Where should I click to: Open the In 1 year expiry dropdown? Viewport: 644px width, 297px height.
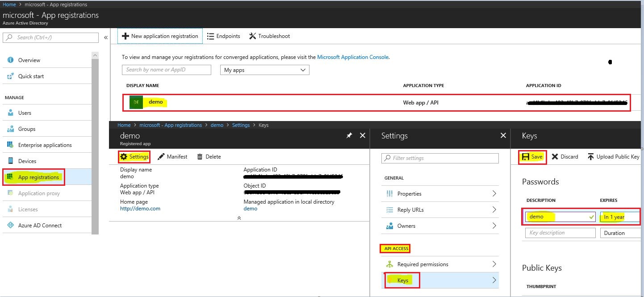pos(620,217)
